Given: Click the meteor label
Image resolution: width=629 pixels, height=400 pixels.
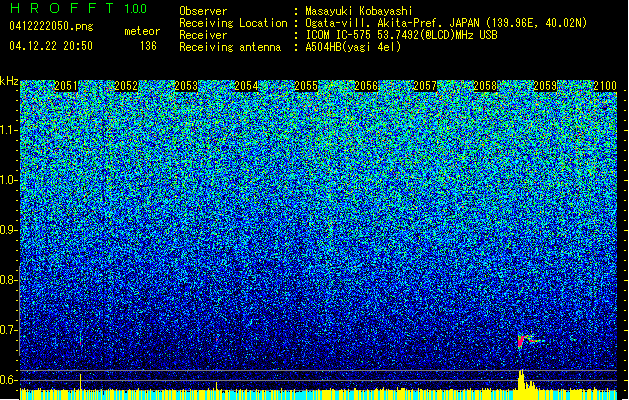Looking at the screenshot, I should [142, 31].
